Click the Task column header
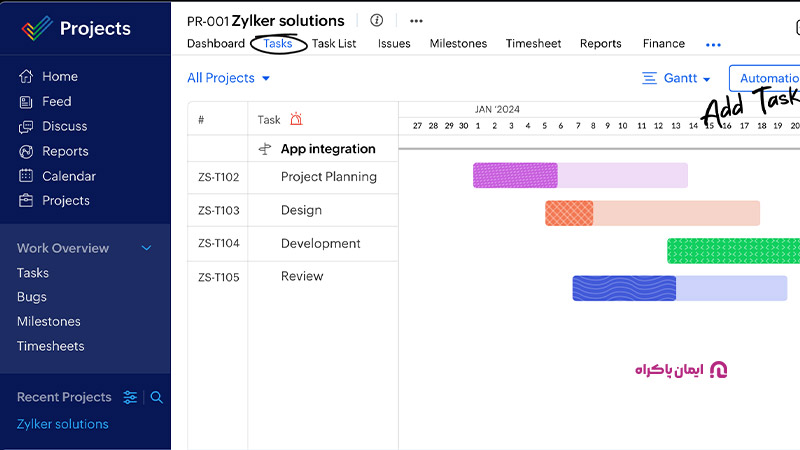The width and height of the screenshot is (800, 450). (269, 120)
